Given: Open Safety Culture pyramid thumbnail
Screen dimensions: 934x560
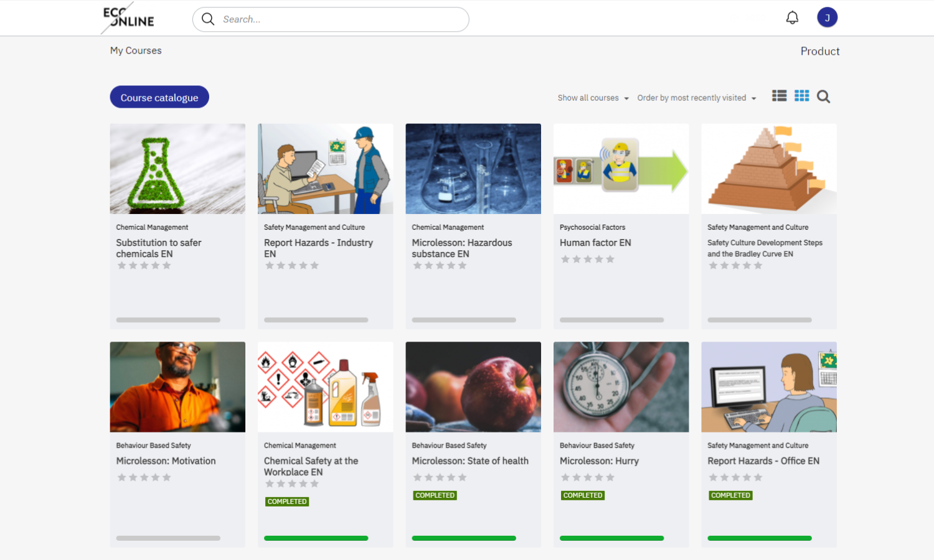Looking at the screenshot, I should coord(769,169).
